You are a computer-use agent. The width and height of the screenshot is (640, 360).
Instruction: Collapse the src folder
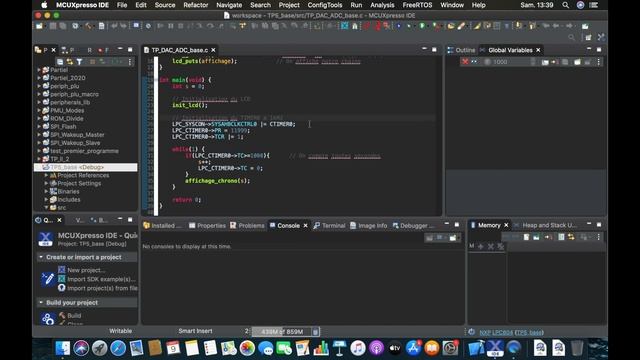point(46,207)
